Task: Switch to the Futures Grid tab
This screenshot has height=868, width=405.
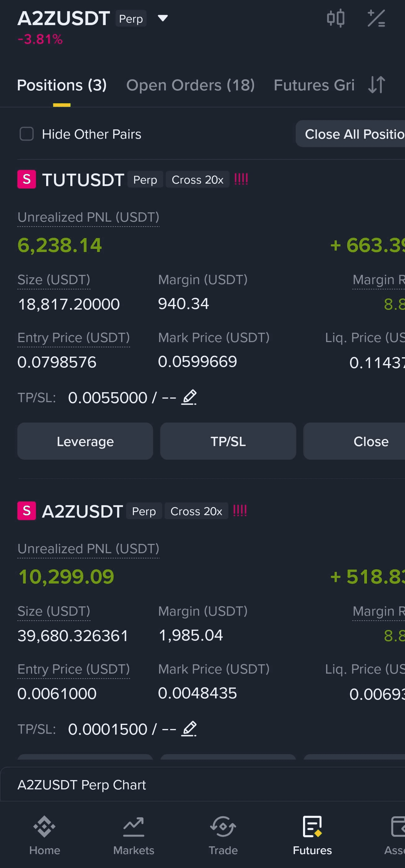Action: 314,85
